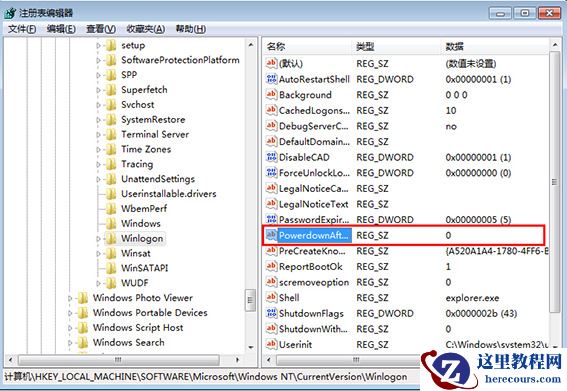567x391 pixels.
Task: Click the ForceUnlockLo... DWORD icon
Action: tap(271, 173)
